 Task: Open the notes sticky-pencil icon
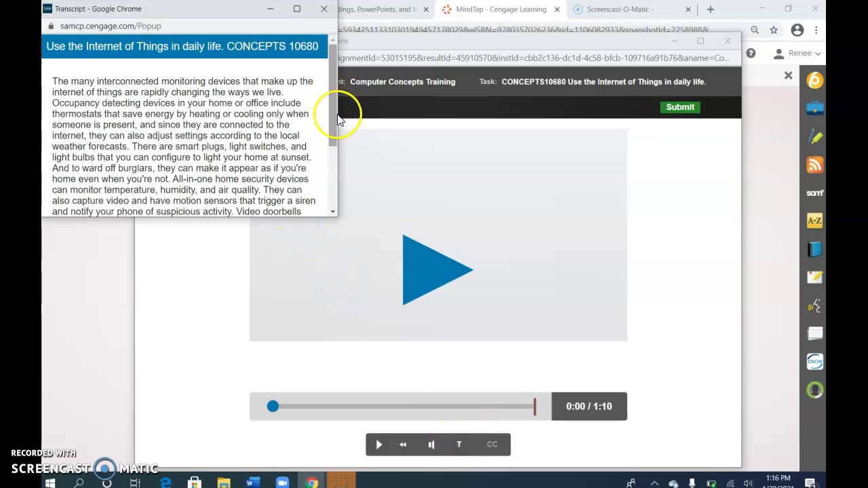click(x=814, y=277)
